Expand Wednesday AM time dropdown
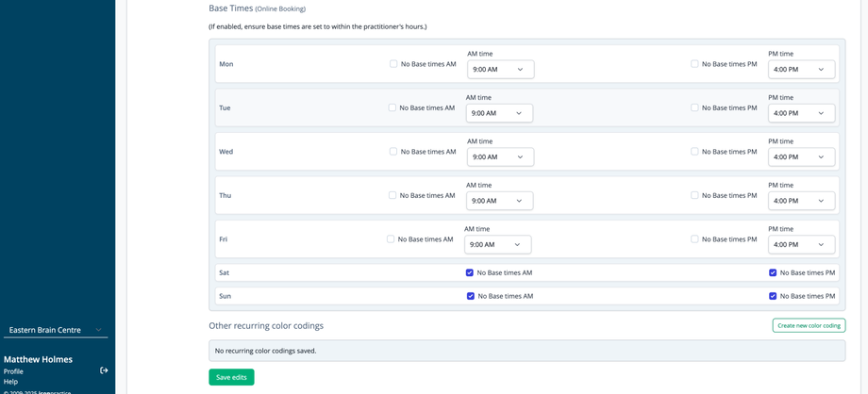Image resolution: width=868 pixels, height=394 pixels. (x=500, y=157)
